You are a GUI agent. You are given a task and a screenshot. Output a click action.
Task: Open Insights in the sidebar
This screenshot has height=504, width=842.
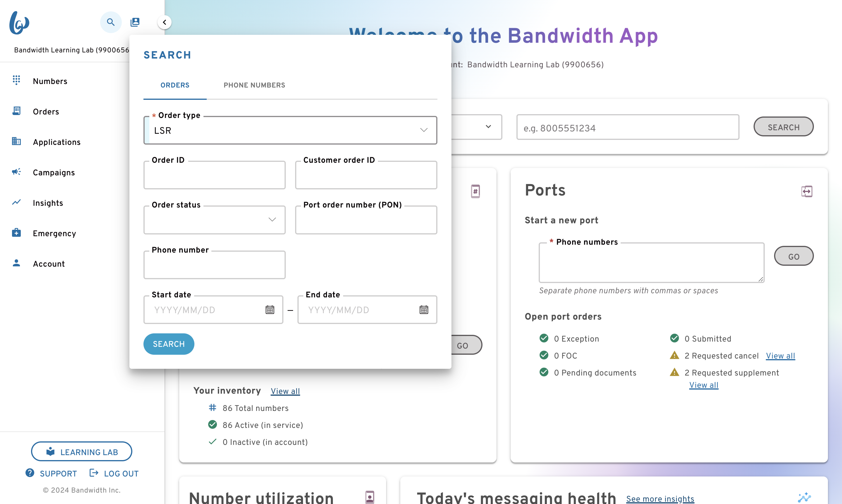point(48,203)
